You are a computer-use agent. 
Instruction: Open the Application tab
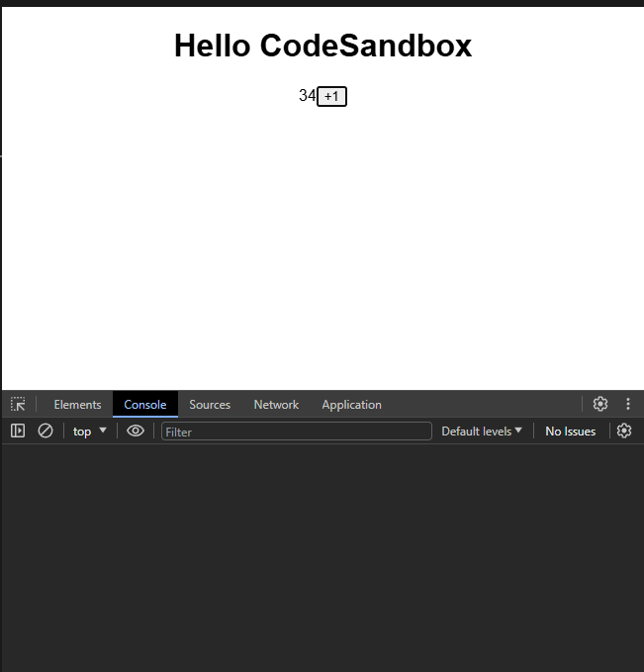(351, 404)
